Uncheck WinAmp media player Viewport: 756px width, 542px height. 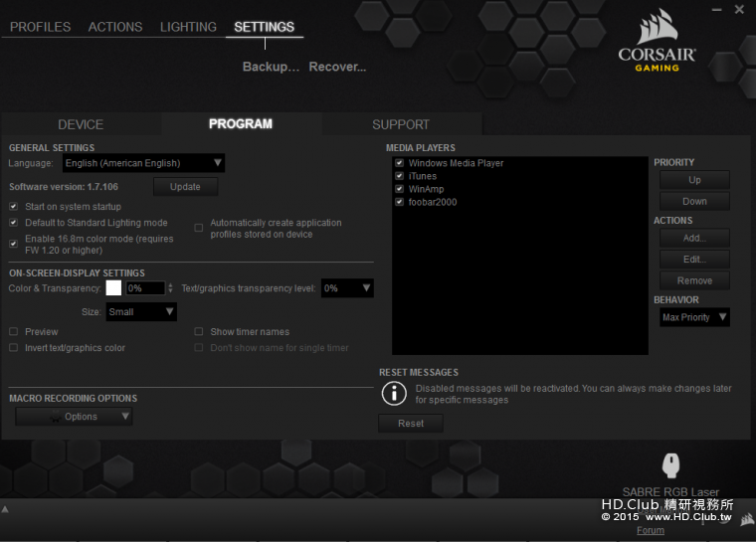click(x=399, y=189)
